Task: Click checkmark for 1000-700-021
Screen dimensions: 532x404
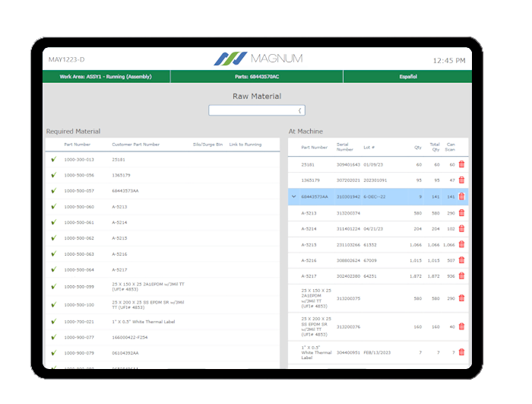Action: [54, 321]
